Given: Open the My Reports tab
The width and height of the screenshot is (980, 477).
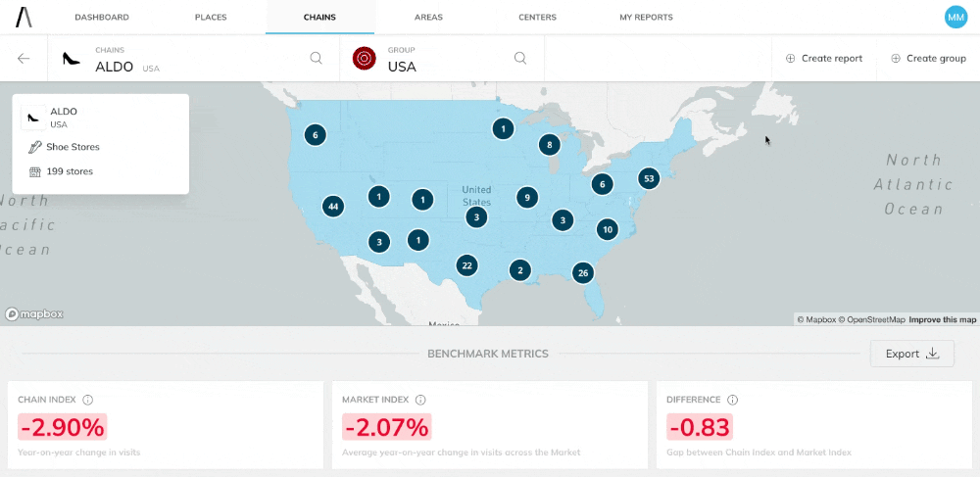Looking at the screenshot, I should pyautogui.click(x=646, y=18).
